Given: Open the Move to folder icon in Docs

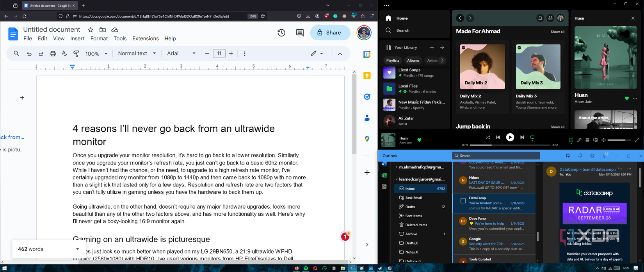Looking at the screenshot, I should coord(103,30).
